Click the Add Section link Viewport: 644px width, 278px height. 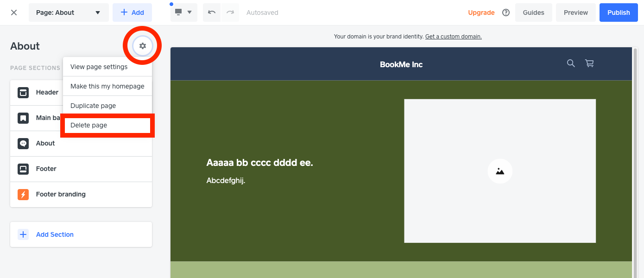[x=55, y=234]
